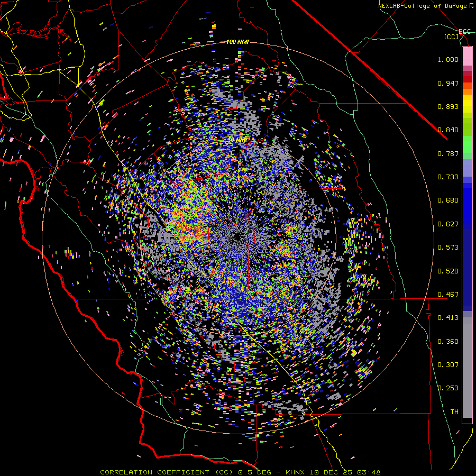Image resolution: width=476 pixels, height=476 pixels.
Task: Select the 0.893 scale value
Action: click(x=448, y=106)
